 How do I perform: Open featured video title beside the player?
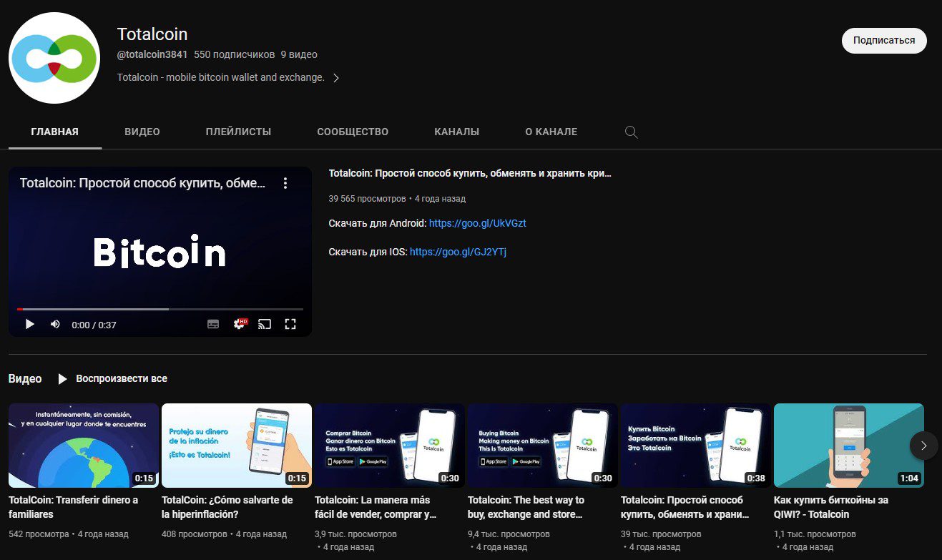pyautogui.click(x=470, y=173)
